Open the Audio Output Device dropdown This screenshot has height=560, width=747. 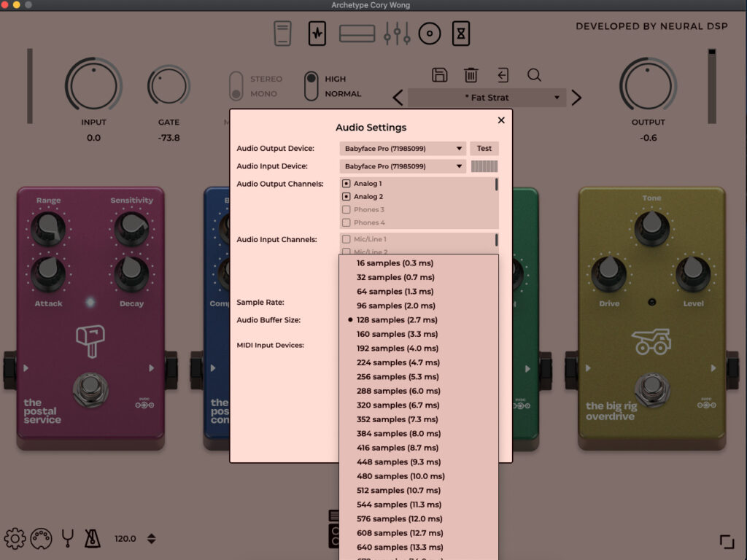[403, 149]
